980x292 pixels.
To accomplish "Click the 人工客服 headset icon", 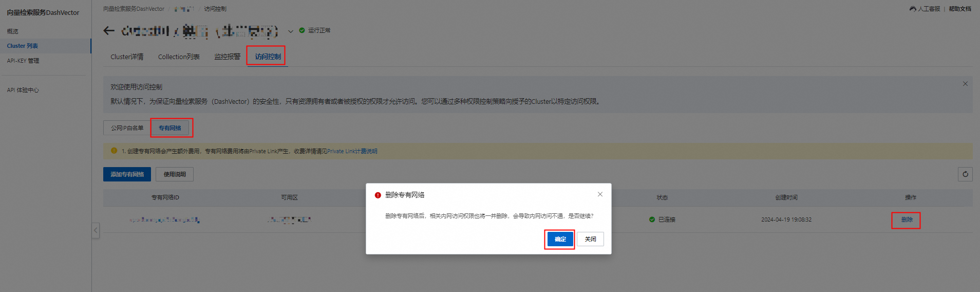I will (913, 9).
